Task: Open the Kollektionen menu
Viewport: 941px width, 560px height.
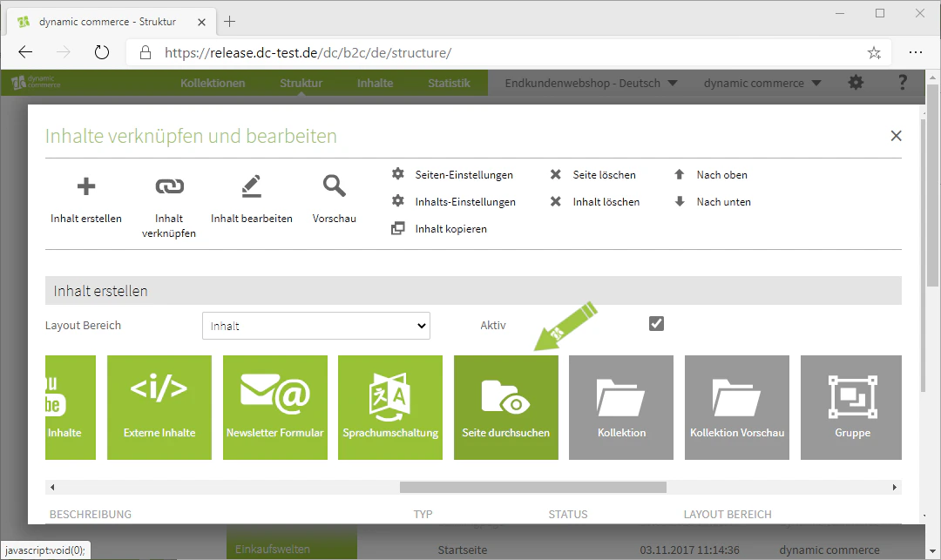Action: (x=213, y=84)
